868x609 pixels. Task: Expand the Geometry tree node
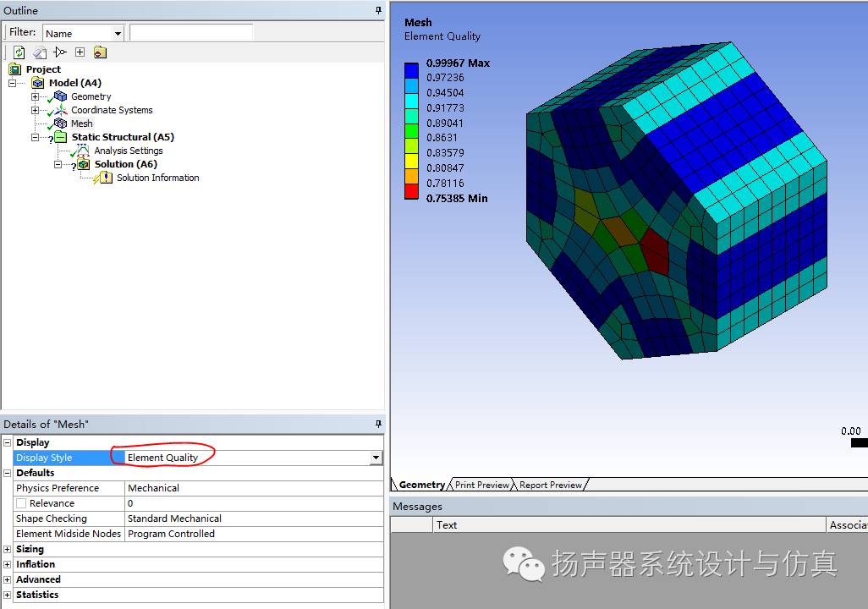(x=35, y=96)
